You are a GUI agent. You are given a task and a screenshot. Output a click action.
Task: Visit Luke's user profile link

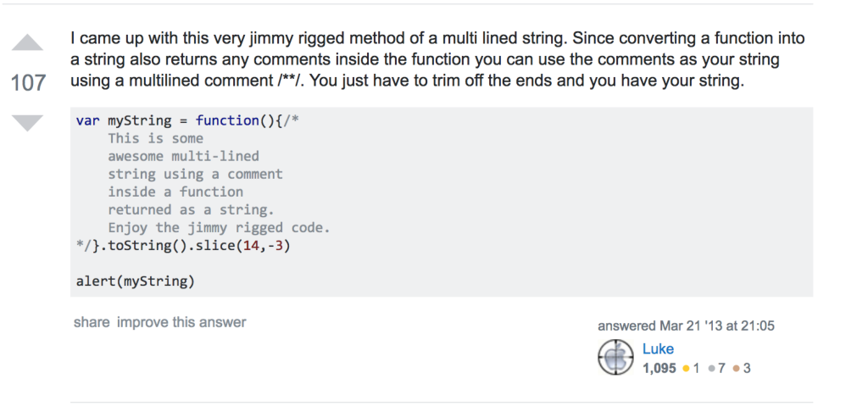click(x=658, y=349)
